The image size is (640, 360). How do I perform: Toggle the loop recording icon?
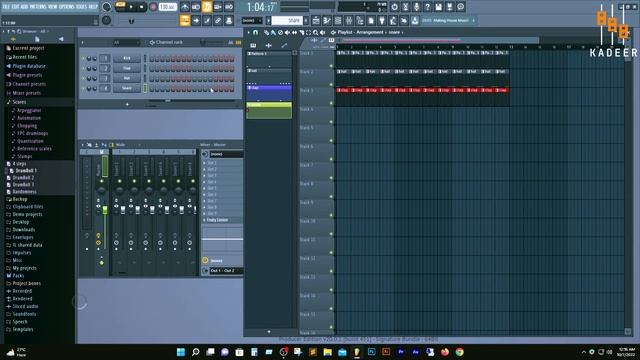(x=229, y=7)
